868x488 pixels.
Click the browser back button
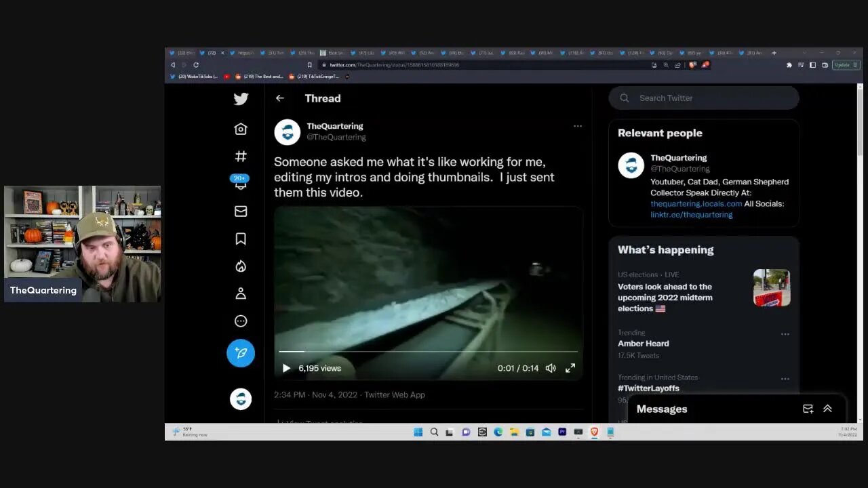point(172,65)
